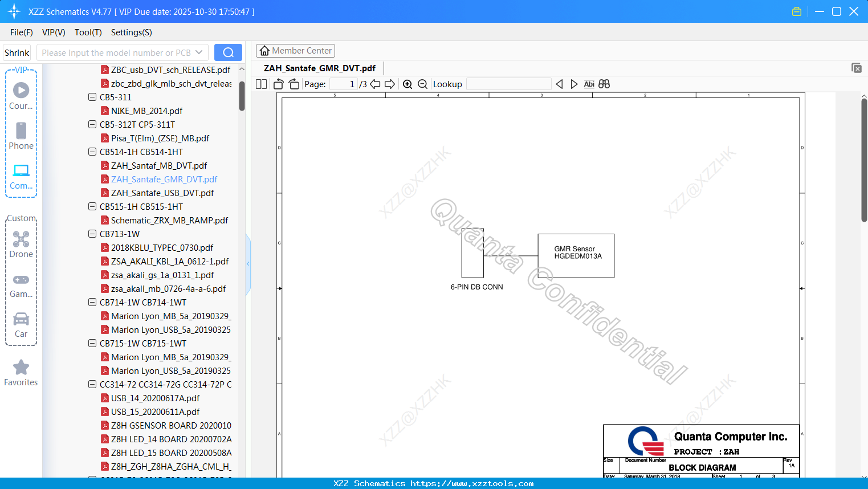The width and height of the screenshot is (868, 489).
Task: Collapse the CB715-1W CB715-1WT folder
Action: tap(92, 343)
